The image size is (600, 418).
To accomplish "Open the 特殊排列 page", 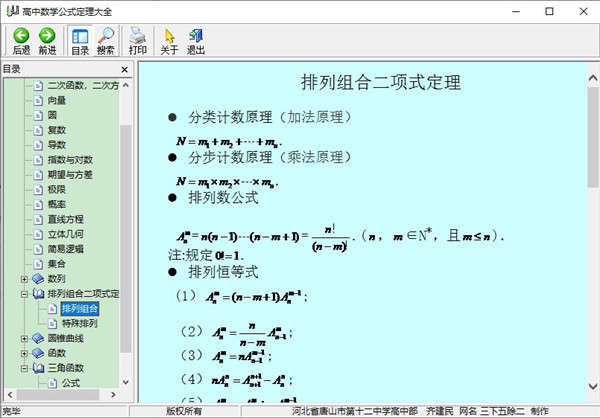I will click(x=80, y=324).
